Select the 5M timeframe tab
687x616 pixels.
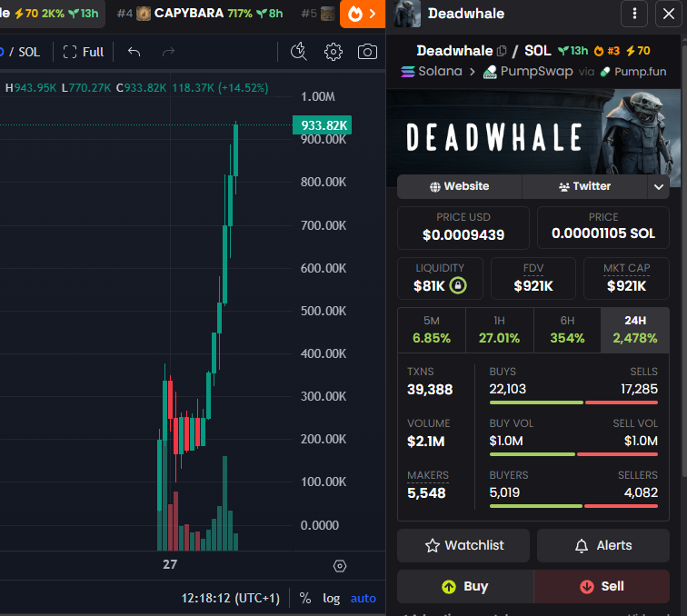click(432, 330)
